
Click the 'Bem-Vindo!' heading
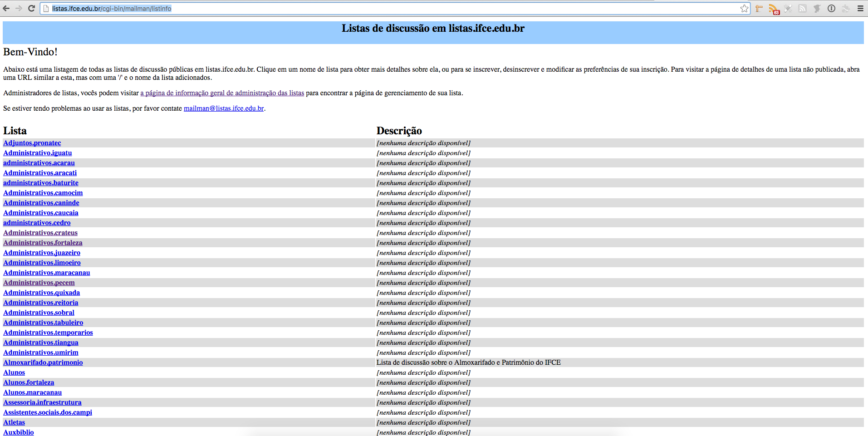(x=30, y=52)
